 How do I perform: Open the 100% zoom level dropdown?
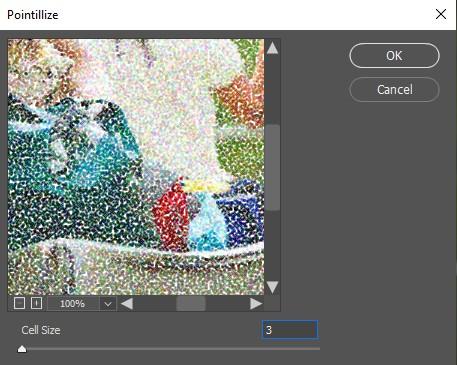(x=108, y=304)
